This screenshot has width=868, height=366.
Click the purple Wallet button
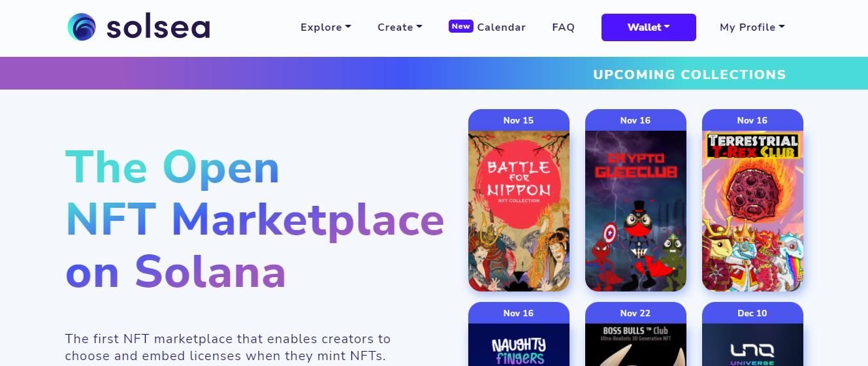(x=649, y=27)
